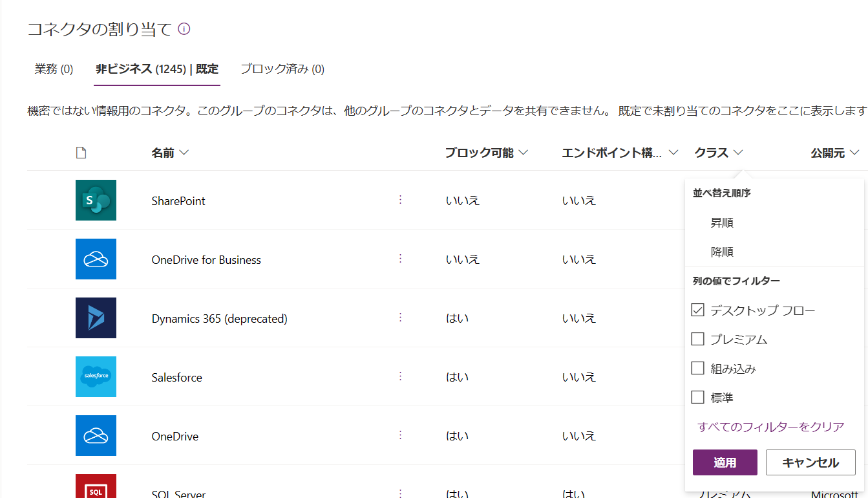Click the SharePoint connector icon
Screen dimensions: 868x498
96,200
